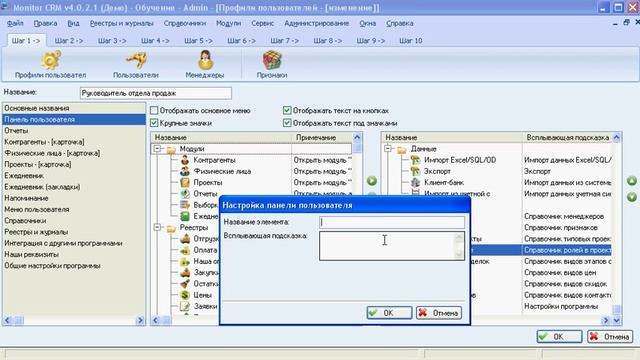Toggle Отображать текст под значками checkbox
This screenshot has width=640, height=360.
tap(287, 123)
